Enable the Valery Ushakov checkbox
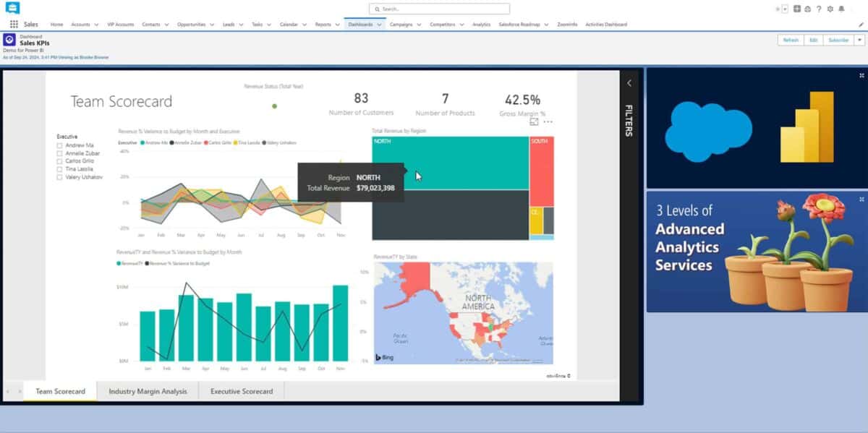This screenshot has height=433, width=868. [60, 177]
